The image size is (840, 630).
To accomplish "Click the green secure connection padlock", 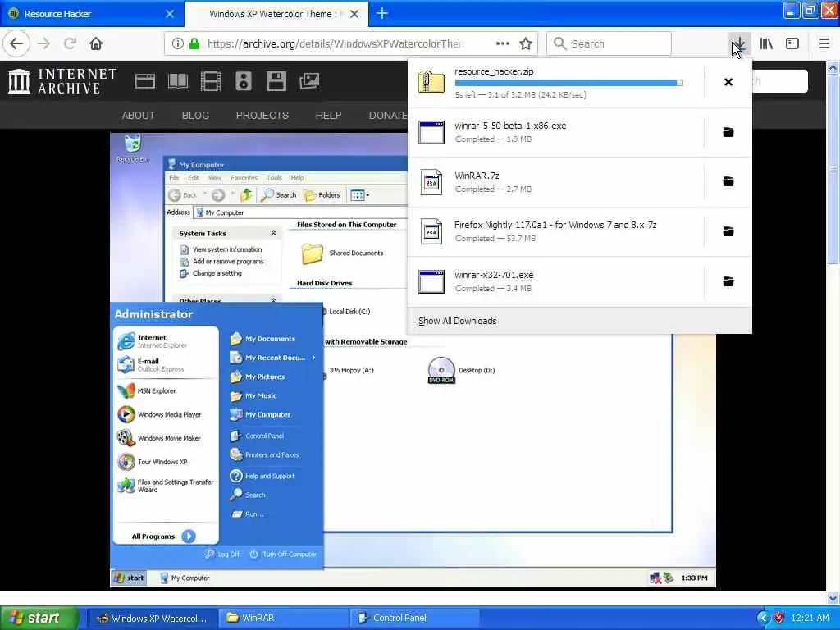I will click(x=194, y=43).
